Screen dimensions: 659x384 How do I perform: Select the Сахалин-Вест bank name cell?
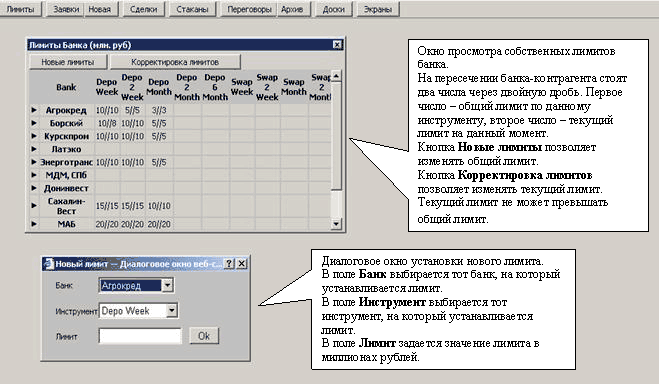point(66,206)
